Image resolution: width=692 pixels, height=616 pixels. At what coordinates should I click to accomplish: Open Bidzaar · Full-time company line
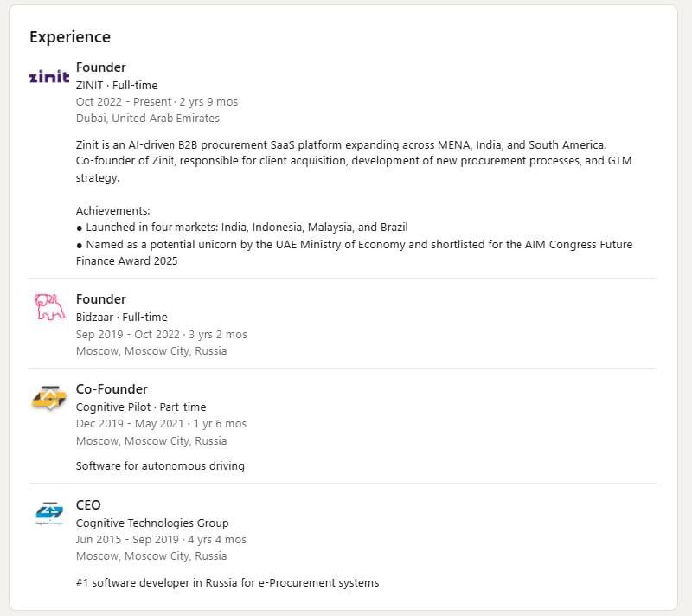[122, 317]
